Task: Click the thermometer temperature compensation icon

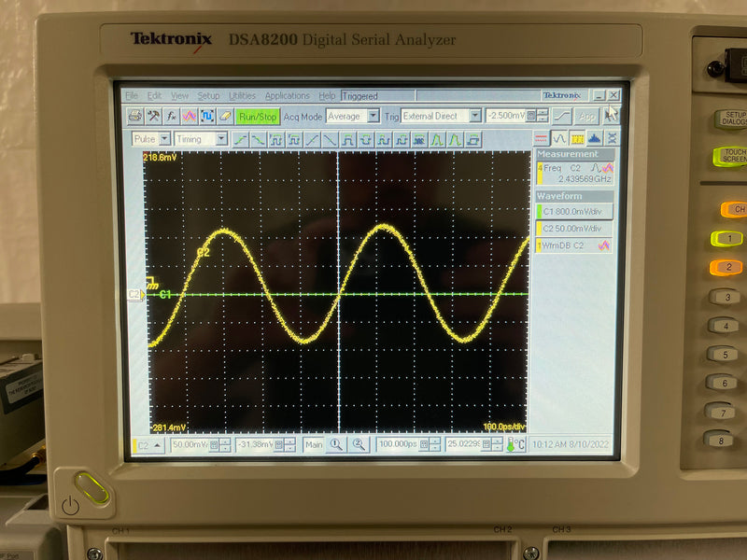Action: [x=515, y=445]
